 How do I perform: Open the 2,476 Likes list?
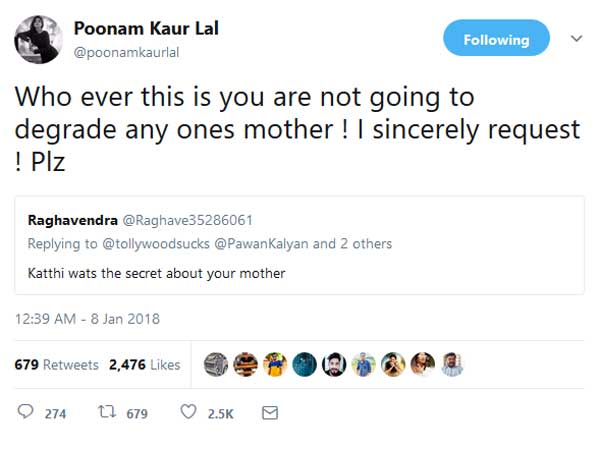(144, 365)
